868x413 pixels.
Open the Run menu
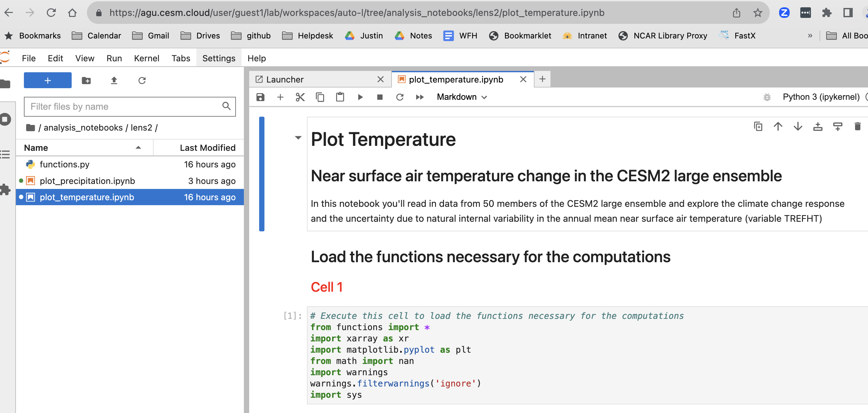(x=114, y=57)
